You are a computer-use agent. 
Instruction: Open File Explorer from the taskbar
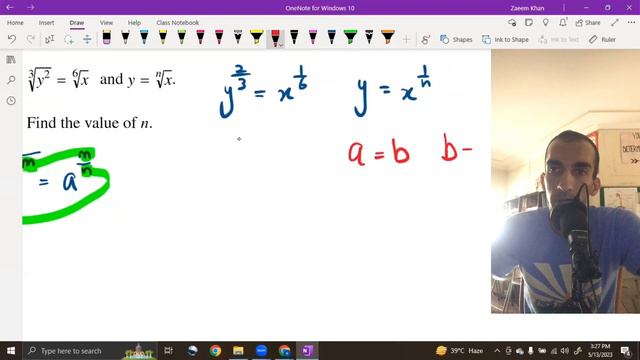tap(238, 351)
